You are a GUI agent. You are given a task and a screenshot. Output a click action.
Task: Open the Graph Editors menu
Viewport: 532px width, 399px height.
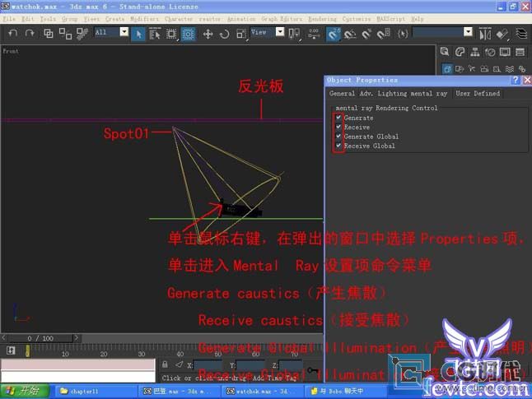[x=282, y=19]
